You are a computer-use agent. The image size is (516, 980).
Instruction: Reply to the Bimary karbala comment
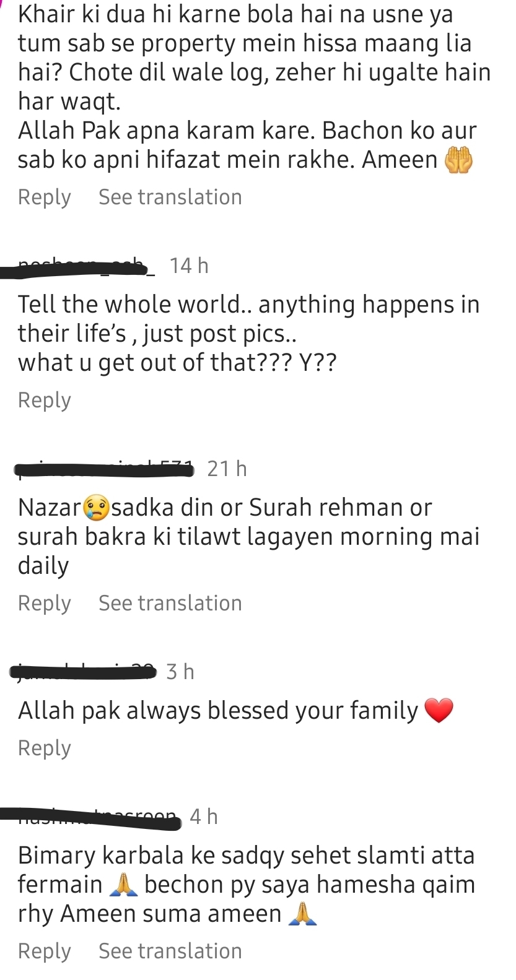click(45, 952)
